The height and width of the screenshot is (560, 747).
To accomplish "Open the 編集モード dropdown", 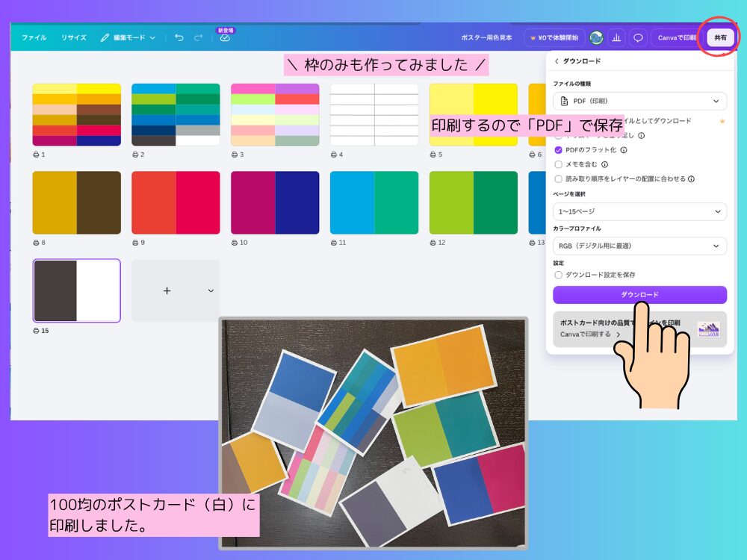I will coord(128,37).
